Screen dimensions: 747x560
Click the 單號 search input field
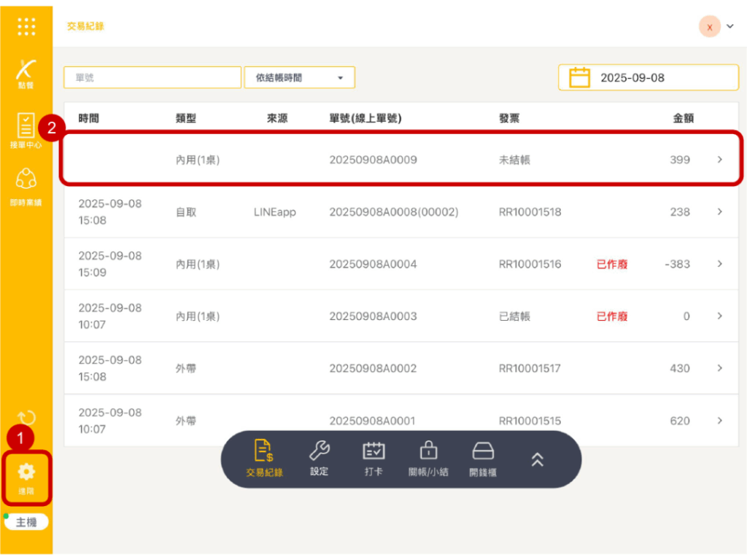tap(152, 77)
